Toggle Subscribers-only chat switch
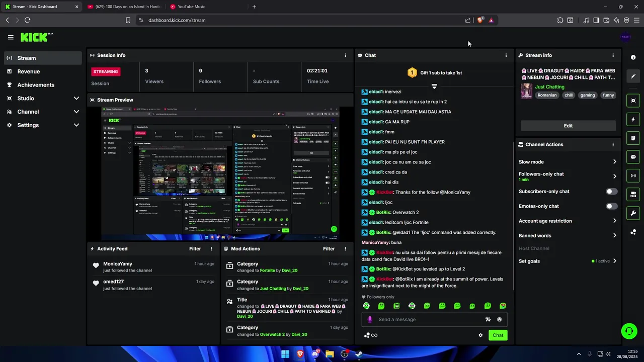Viewport: 644px width, 362px height. 611,192
